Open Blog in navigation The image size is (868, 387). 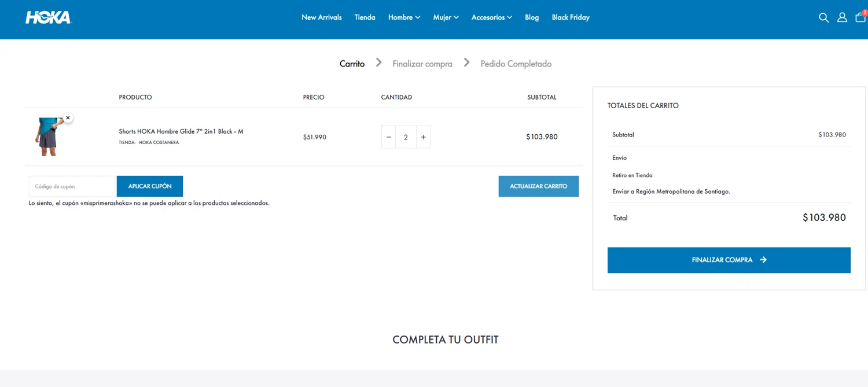(532, 17)
